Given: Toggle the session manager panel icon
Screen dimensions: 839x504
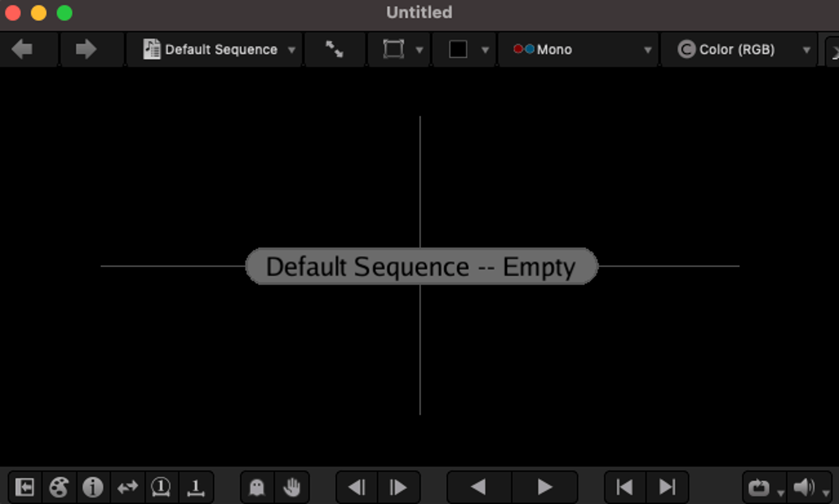Looking at the screenshot, I should pyautogui.click(x=24, y=487).
